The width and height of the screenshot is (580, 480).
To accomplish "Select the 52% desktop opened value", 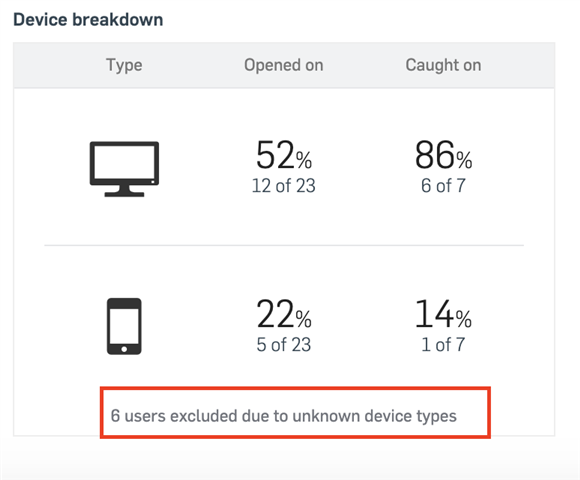I will [x=284, y=155].
